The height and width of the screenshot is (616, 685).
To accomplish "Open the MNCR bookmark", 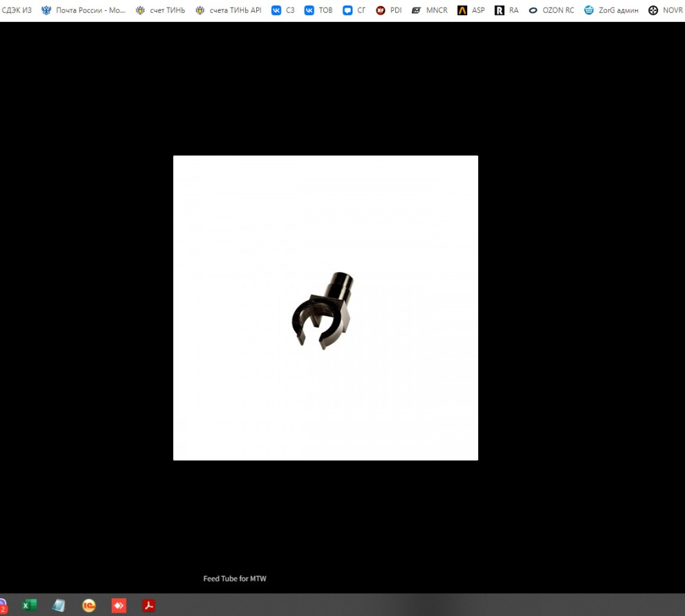I will pos(430,10).
